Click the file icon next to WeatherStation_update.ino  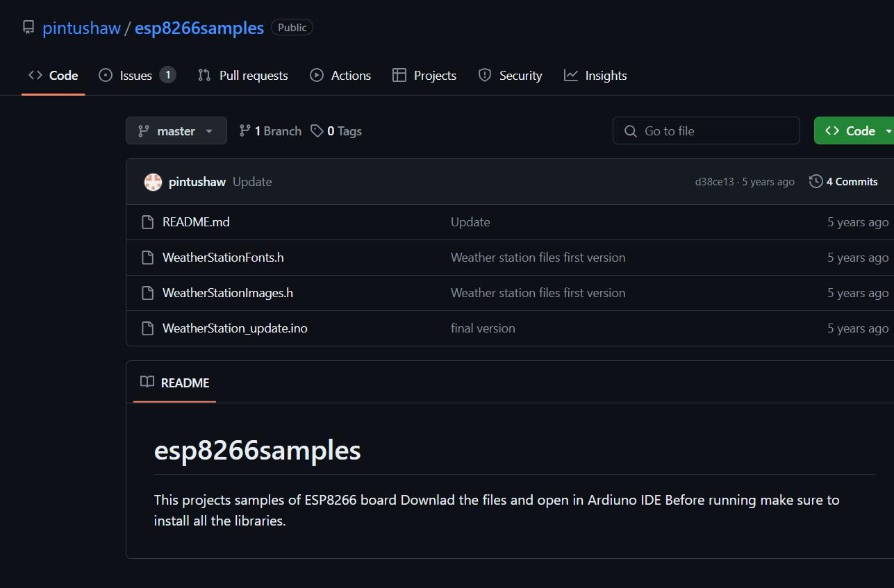coord(147,328)
